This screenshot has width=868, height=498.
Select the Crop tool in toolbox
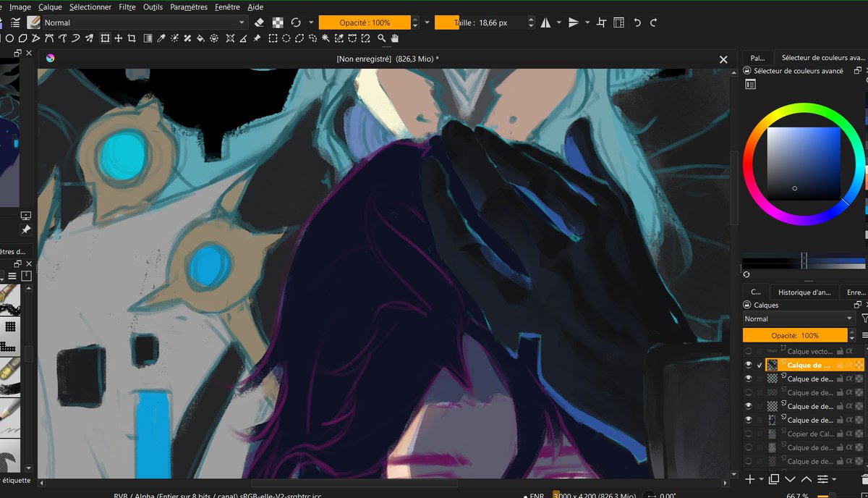[132, 38]
